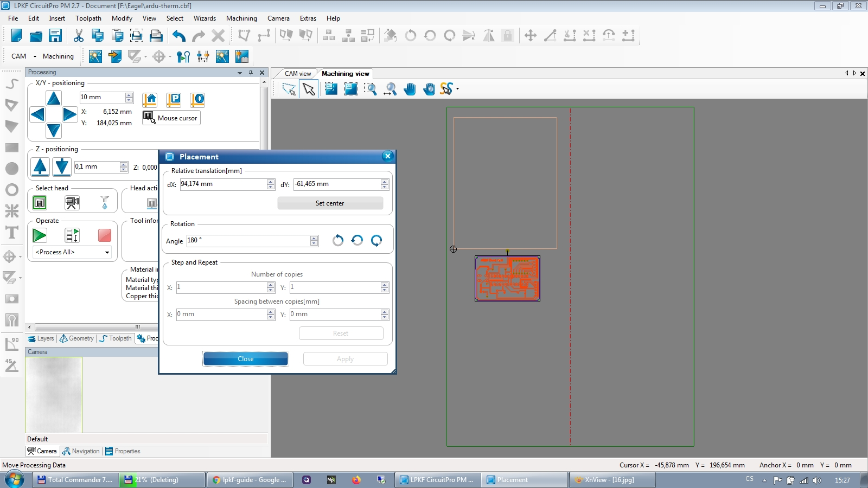Open XnView 16.jpg in taskbar
The height and width of the screenshot is (488, 868).
pos(612,480)
